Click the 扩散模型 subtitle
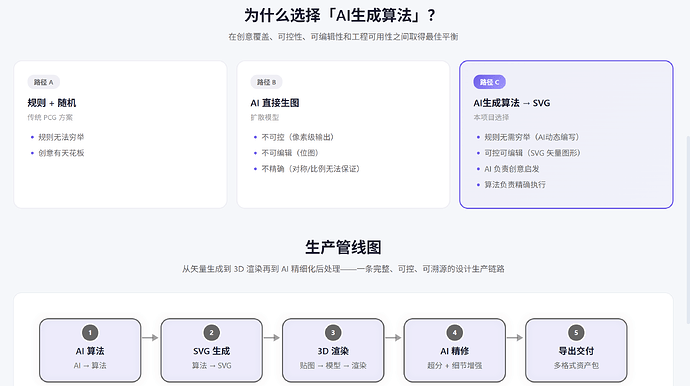Viewport: 690px width, 386px height. (x=264, y=118)
